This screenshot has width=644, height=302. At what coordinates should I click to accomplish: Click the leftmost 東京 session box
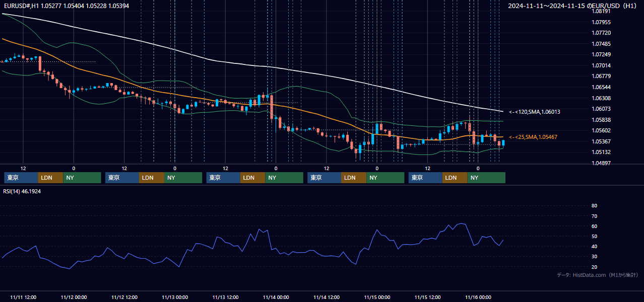point(21,178)
